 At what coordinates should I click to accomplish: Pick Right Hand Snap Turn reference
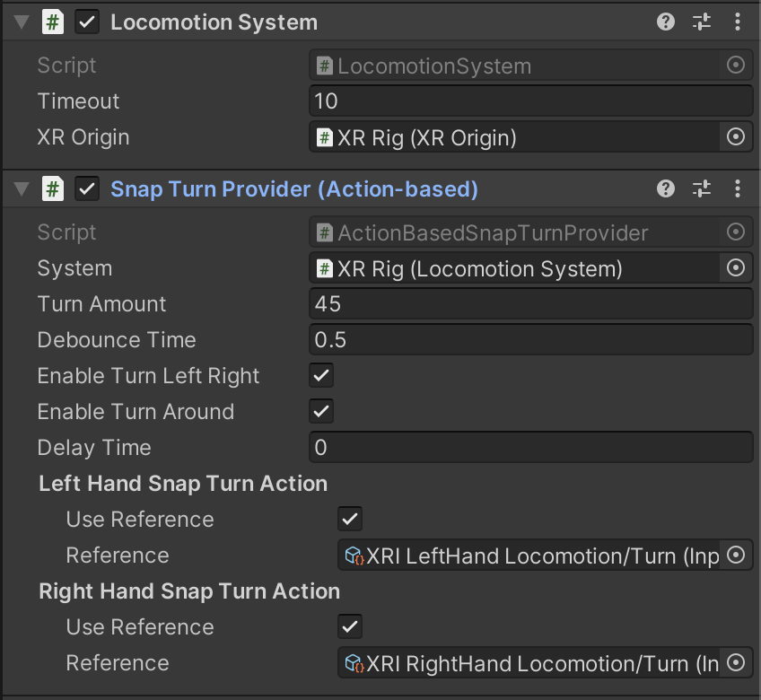click(x=736, y=663)
